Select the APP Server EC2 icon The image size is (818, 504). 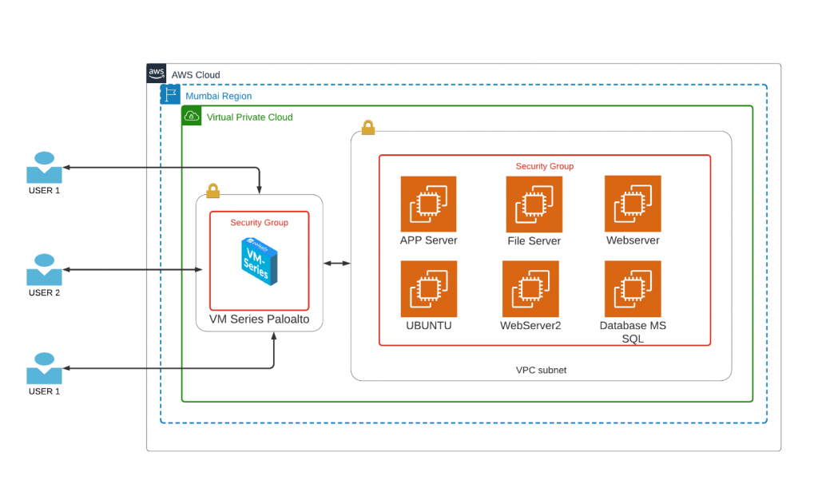coord(428,204)
